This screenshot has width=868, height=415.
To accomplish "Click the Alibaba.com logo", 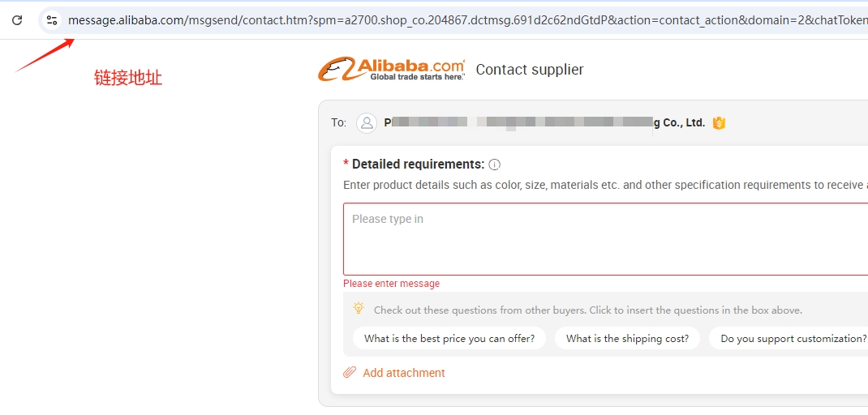I will click(x=391, y=69).
